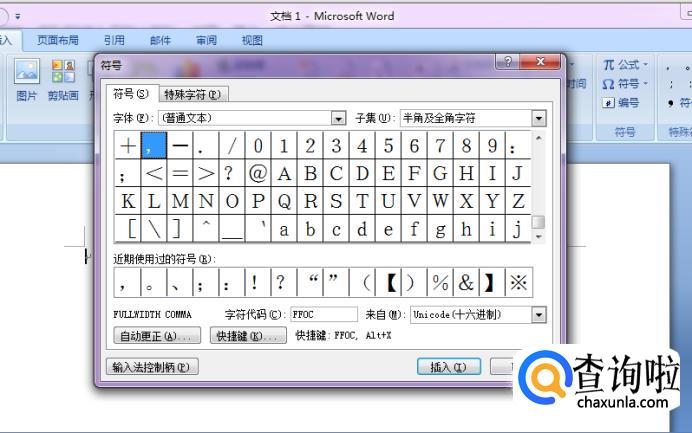Expand the subset (子集) dropdown
Image resolution: width=692 pixels, height=433 pixels.
point(539,118)
